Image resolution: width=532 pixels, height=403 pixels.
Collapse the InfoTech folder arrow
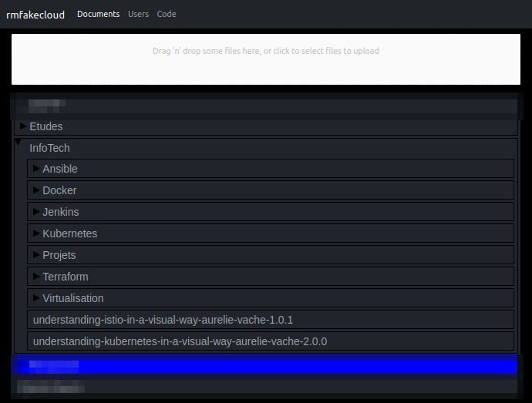(19, 142)
